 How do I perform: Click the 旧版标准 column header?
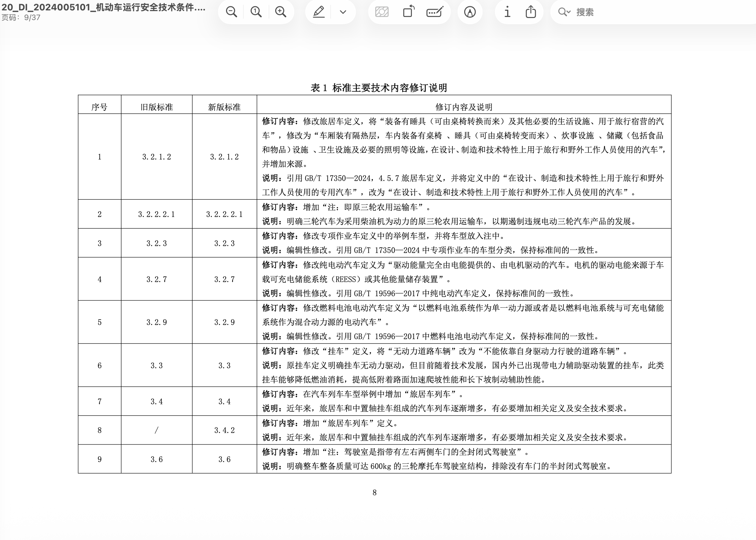[156, 107]
